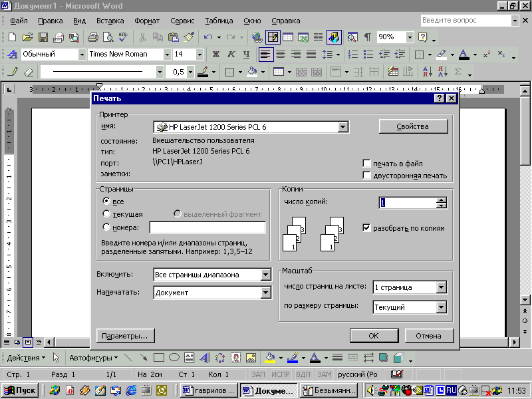Viewport: 532px width, 399px height.
Task: Select the Rectangle drawing tool
Action: [x=159, y=358]
